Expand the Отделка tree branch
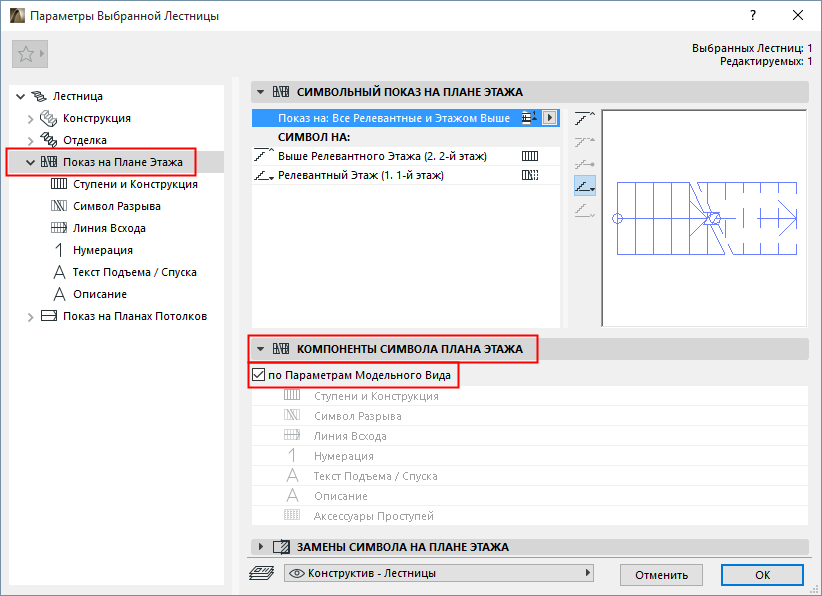The height and width of the screenshot is (596, 822). pos(30,141)
